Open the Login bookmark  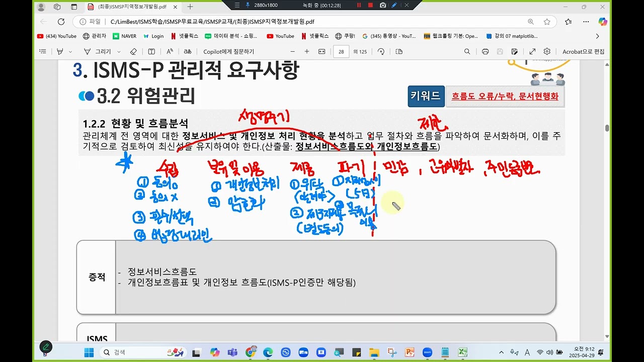[153, 36]
